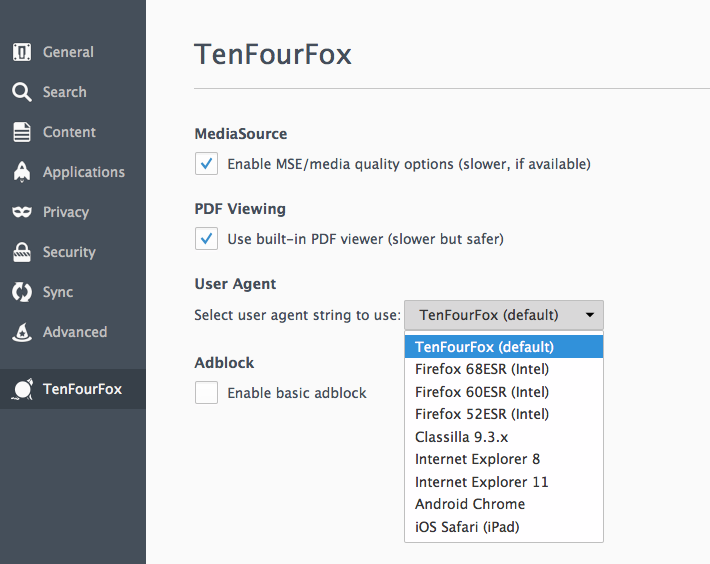
Task: Choose Internet Explorer 11 user agent
Action: pyautogui.click(x=504, y=482)
